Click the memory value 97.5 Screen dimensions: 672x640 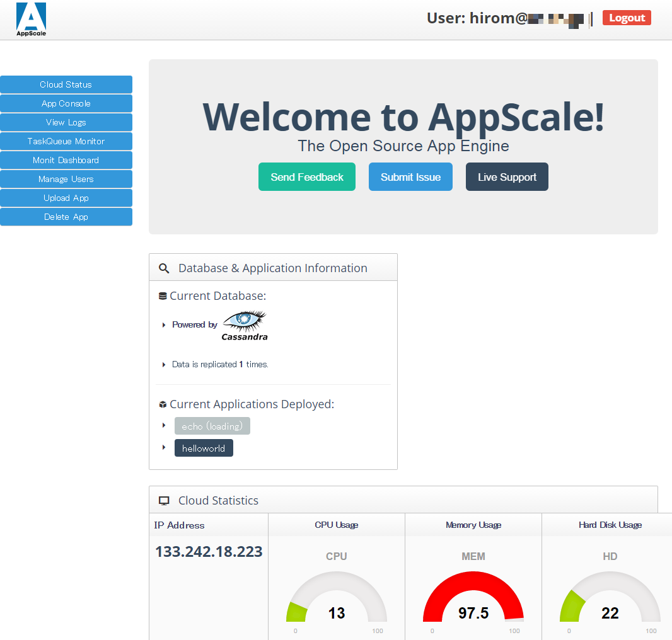[x=473, y=613]
